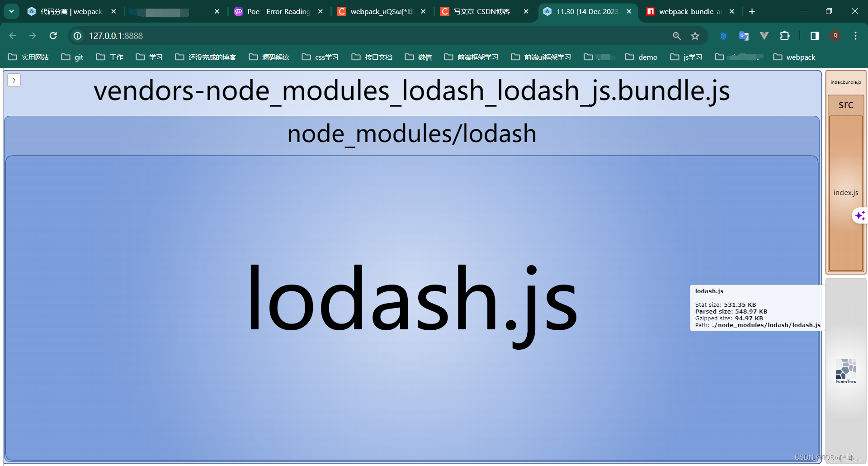868x466 pixels.
Task: Open a new browser tab with plus
Action: [x=752, y=11]
